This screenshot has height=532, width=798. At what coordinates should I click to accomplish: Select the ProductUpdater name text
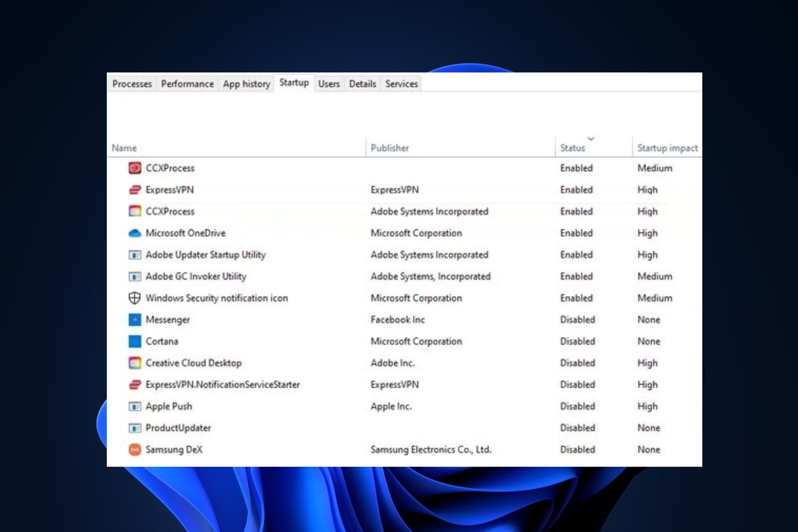(178, 428)
